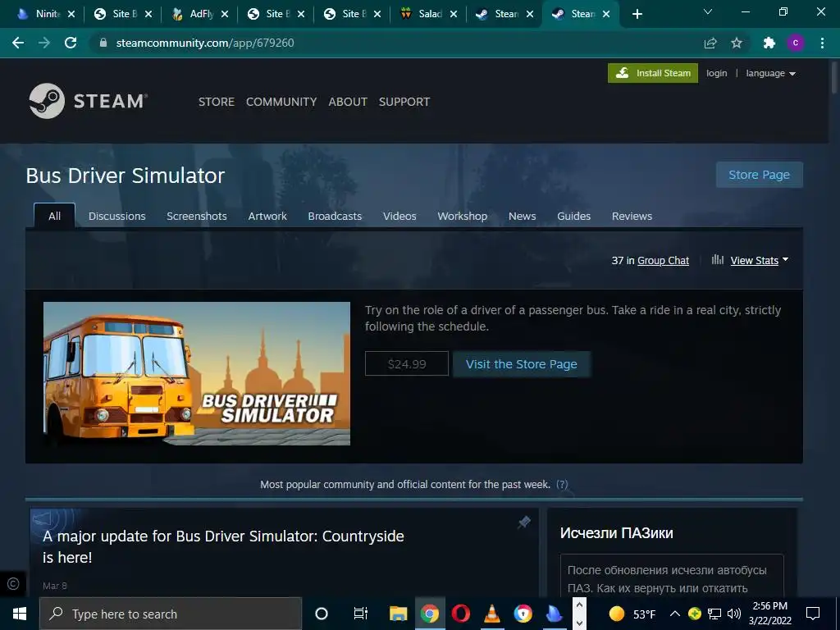Switch to the Salad browser tab
840x630 pixels.
(429, 14)
